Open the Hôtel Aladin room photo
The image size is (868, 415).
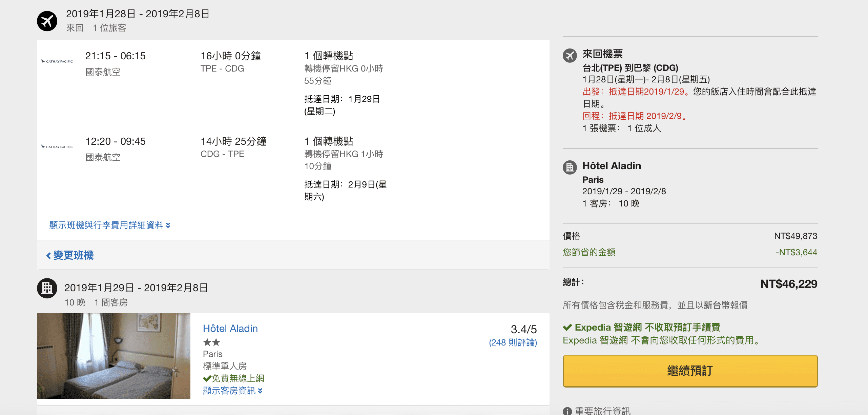click(x=114, y=356)
